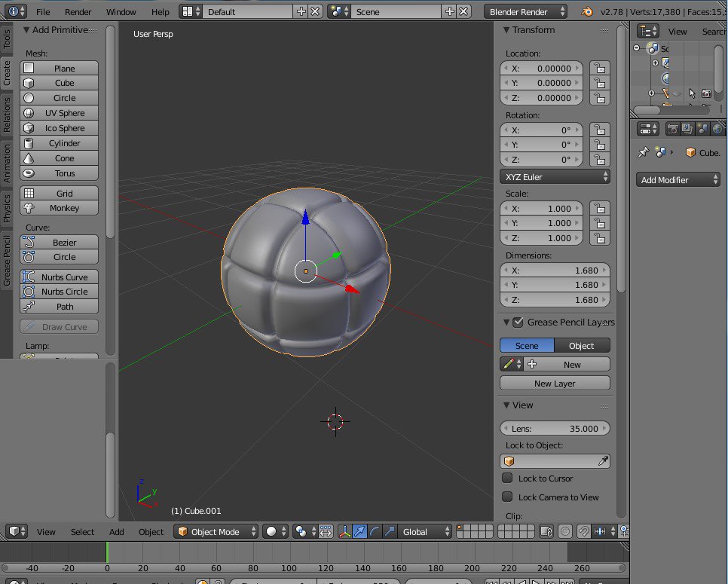Open outliner editor type selector
The image size is (728, 584).
tap(648, 32)
